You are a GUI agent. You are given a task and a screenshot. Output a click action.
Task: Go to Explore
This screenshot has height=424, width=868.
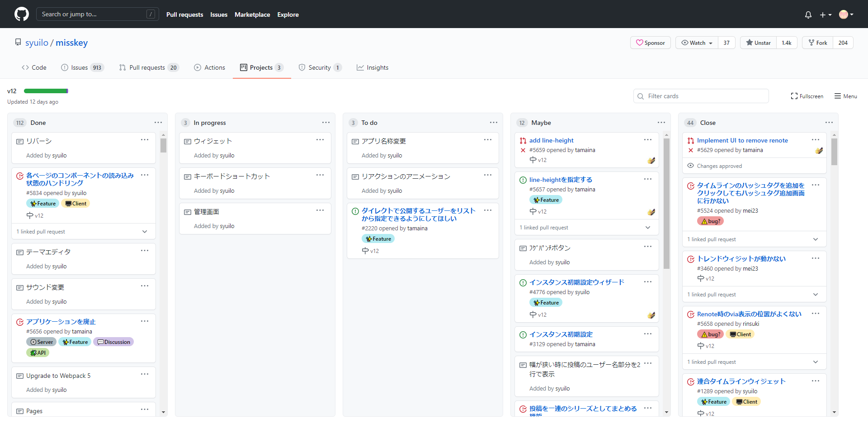point(288,14)
